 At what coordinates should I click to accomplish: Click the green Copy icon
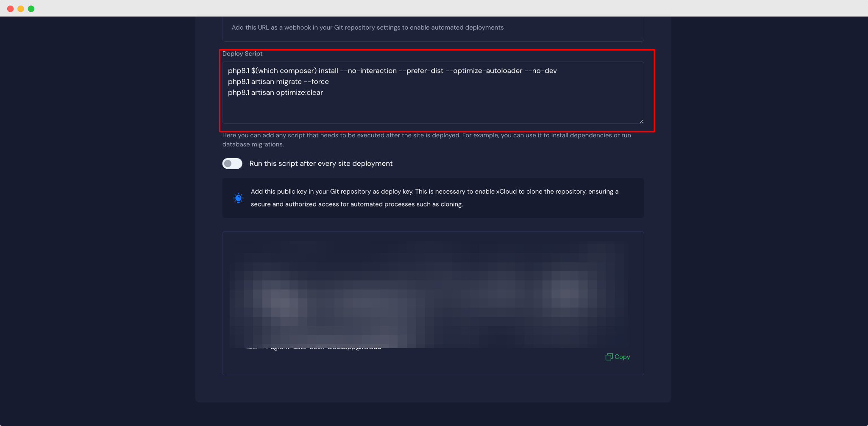pyautogui.click(x=609, y=357)
